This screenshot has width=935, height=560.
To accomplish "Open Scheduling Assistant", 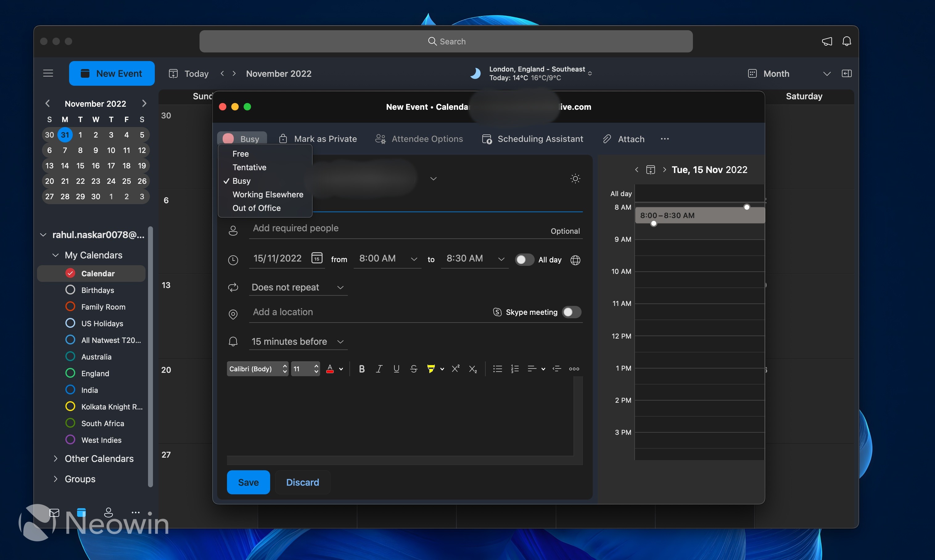I will pos(532,139).
